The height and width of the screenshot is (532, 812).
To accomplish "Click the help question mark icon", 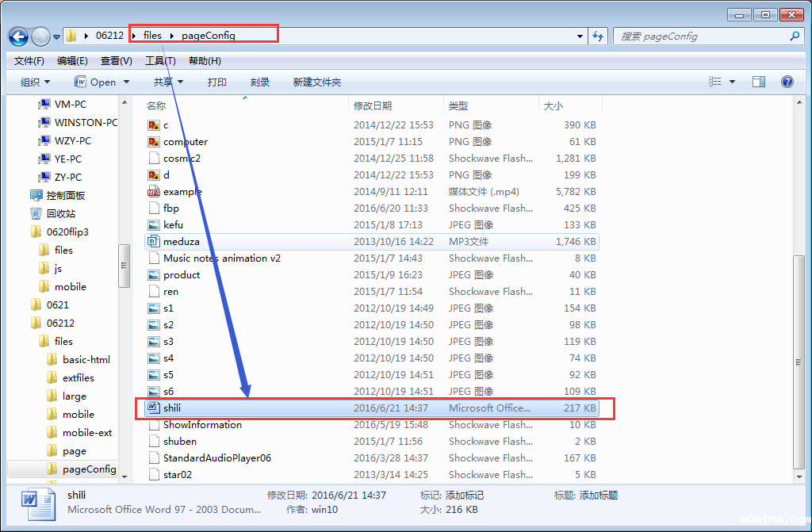I will click(x=787, y=82).
